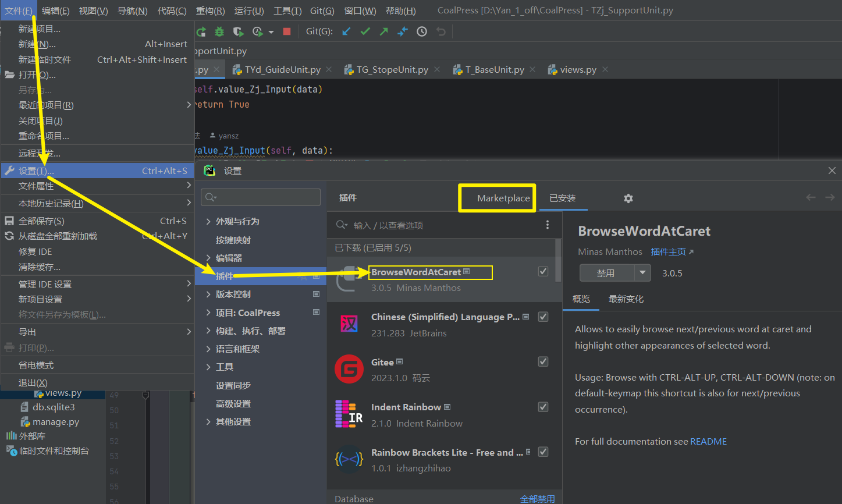Open plugin search options three-dot menu

click(x=548, y=225)
